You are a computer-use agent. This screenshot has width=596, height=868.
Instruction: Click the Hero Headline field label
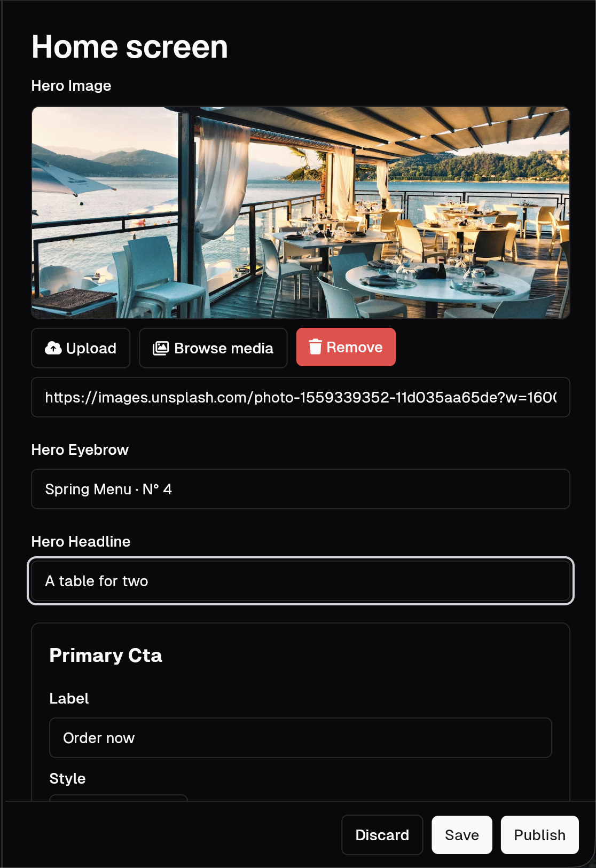click(x=81, y=541)
